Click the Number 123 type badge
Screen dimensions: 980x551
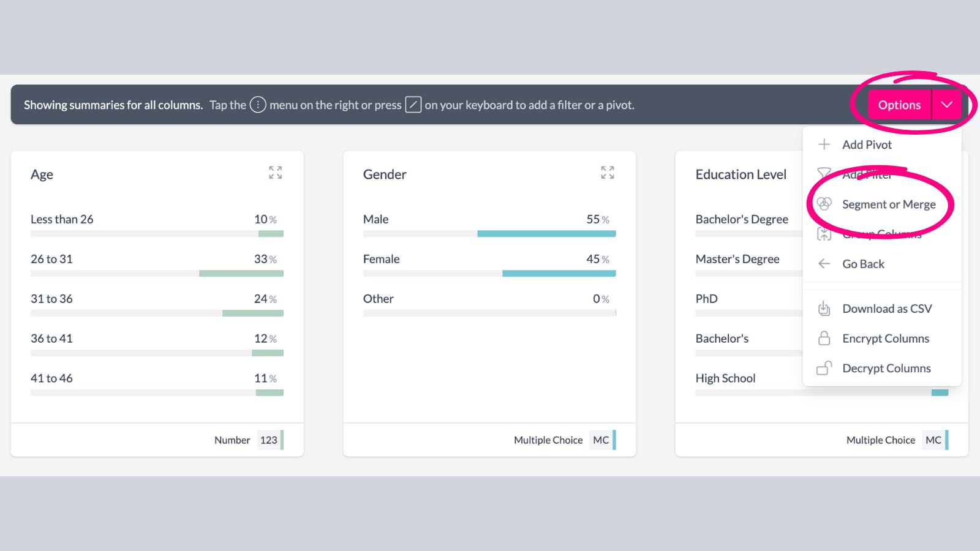[x=269, y=440]
